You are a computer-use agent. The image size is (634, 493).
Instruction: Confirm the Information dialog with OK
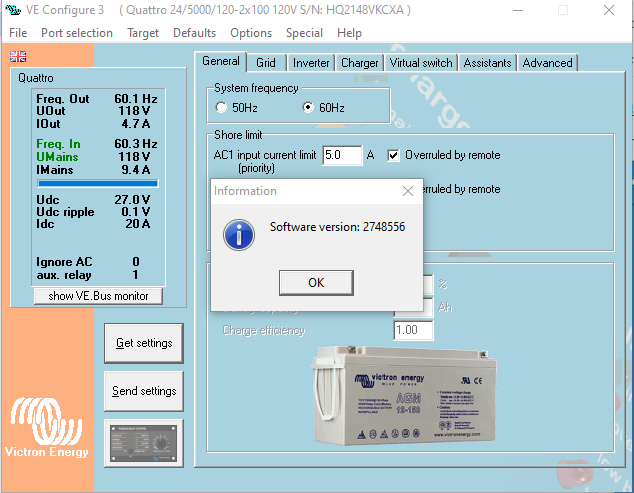[316, 283]
